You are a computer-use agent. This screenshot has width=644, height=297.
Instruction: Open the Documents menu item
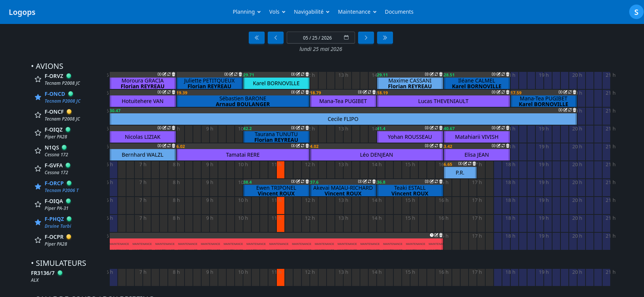pos(399,12)
